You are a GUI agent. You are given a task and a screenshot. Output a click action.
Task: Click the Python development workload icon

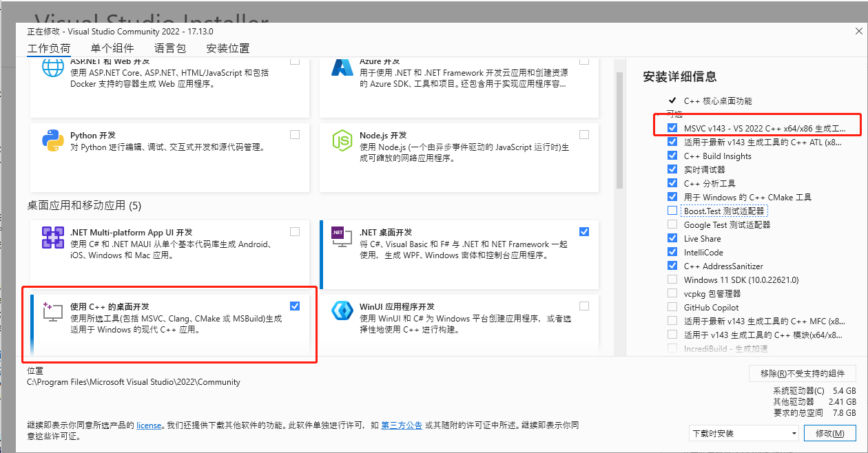pyautogui.click(x=54, y=141)
